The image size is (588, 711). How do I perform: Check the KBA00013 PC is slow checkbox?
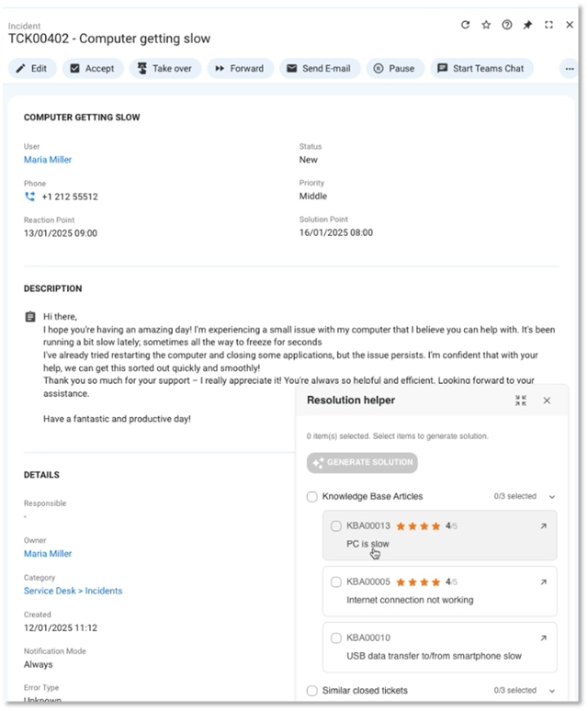tap(336, 526)
